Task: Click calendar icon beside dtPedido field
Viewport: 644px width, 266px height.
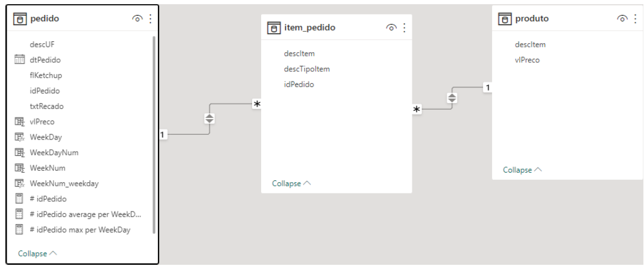Action: [19, 60]
